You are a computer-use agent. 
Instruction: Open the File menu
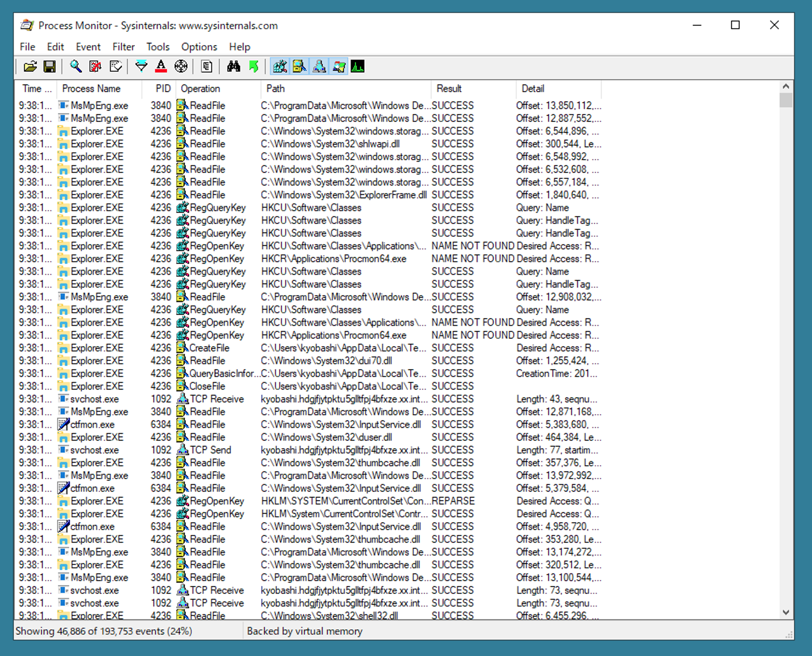(x=28, y=47)
